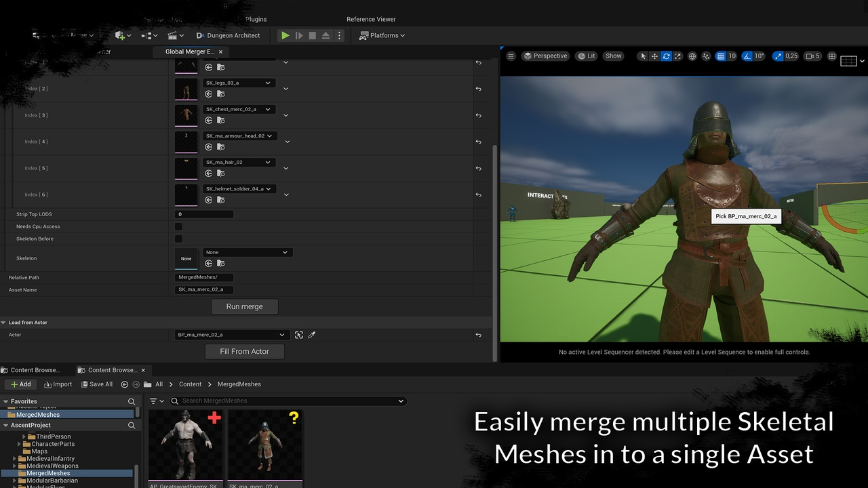The height and width of the screenshot is (488, 868).
Task: Open the SK_legs_03_a mesh dropdown
Action: (x=238, y=83)
